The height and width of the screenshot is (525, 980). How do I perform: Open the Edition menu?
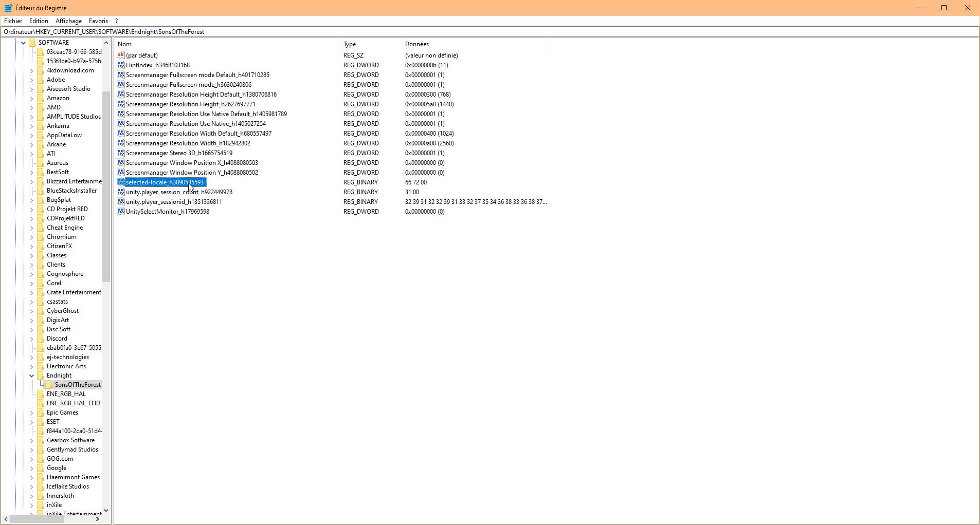38,21
